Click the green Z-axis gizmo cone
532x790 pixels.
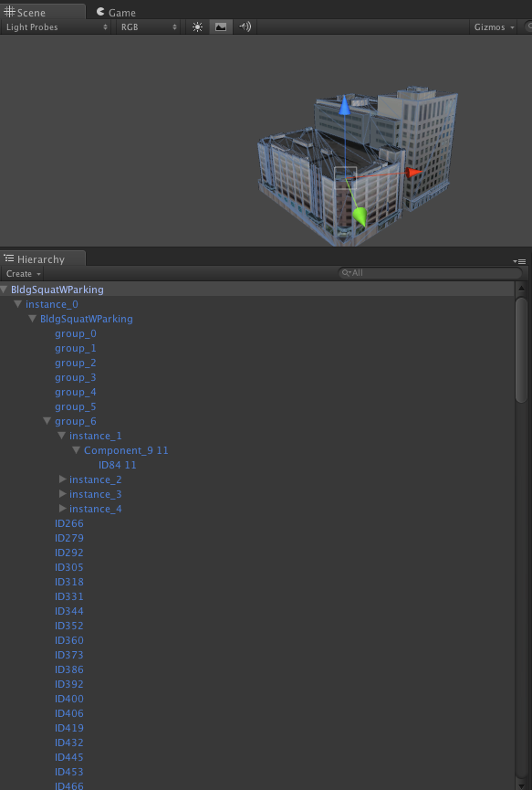pos(360,216)
